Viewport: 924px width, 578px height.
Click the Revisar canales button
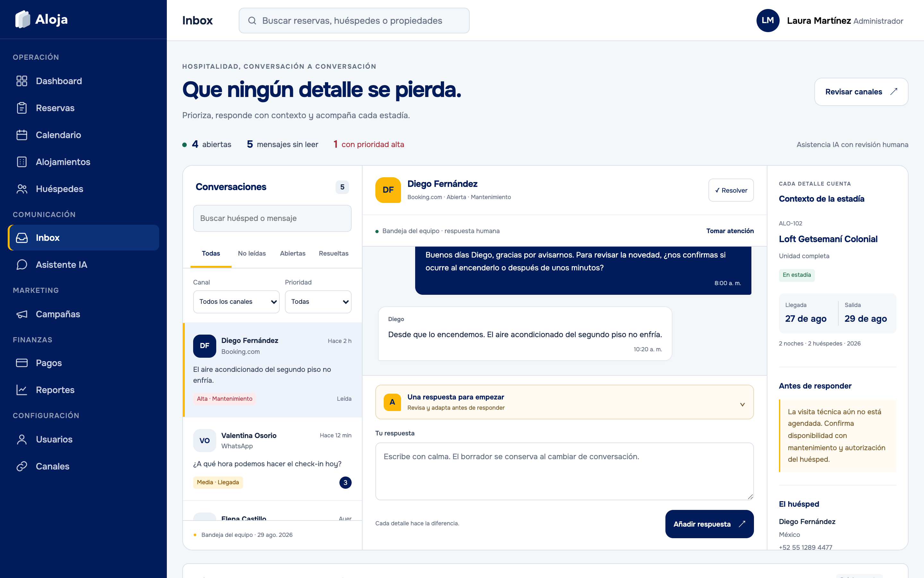(x=861, y=92)
